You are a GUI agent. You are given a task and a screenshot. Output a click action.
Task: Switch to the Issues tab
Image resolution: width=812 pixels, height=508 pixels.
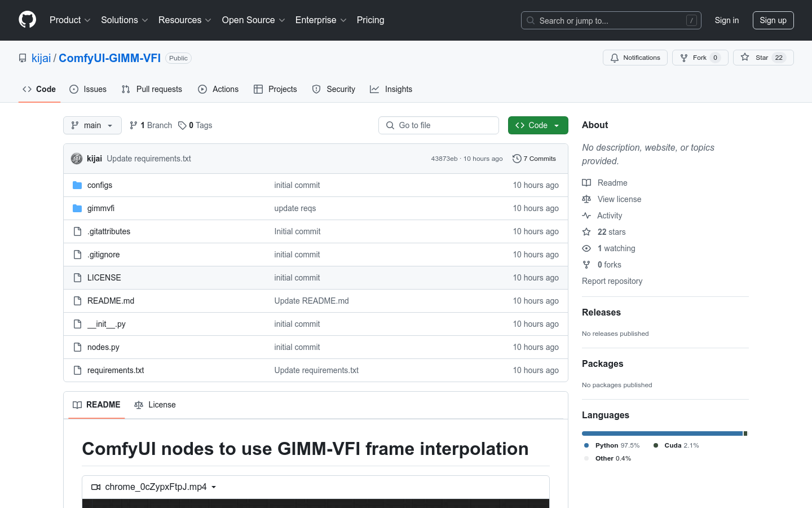[x=88, y=89]
